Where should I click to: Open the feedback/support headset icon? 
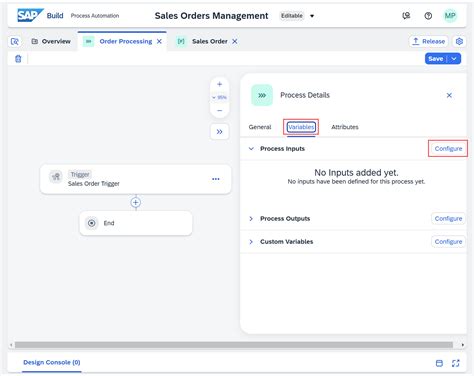coord(406,16)
